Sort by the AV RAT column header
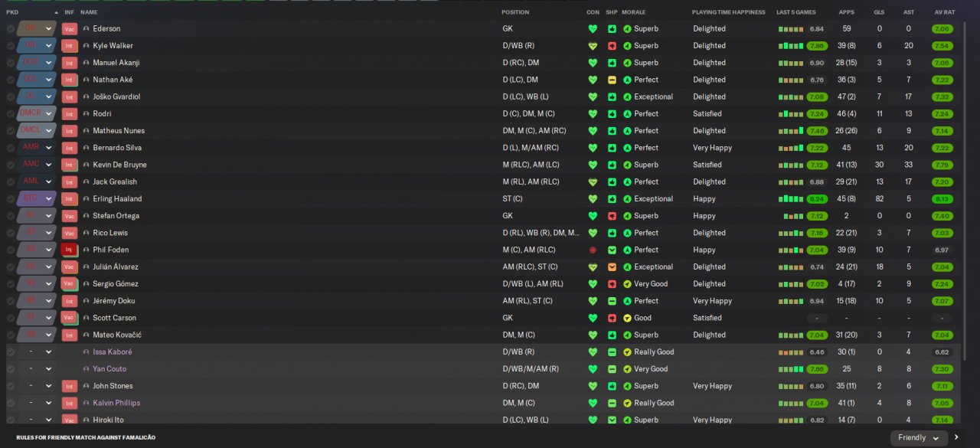The height and width of the screenshot is (448, 980). click(944, 12)
